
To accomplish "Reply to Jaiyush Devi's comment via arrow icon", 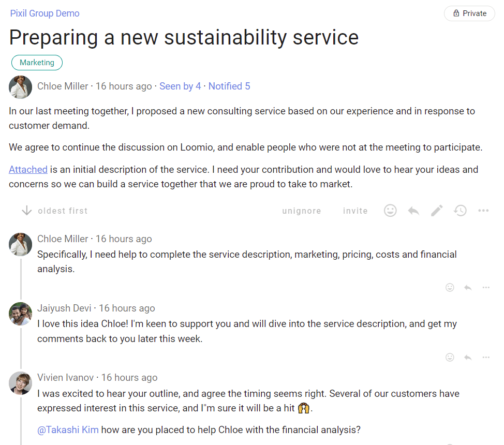I will point(468,357).
